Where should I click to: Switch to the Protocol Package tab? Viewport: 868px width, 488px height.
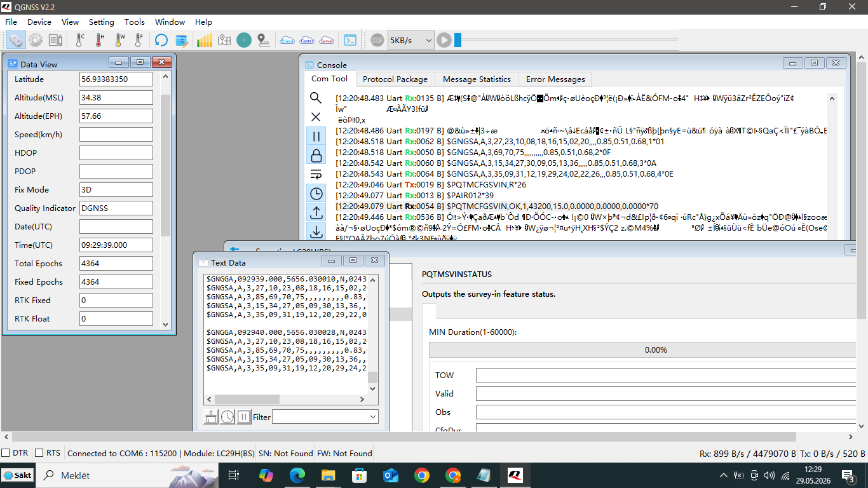[x=395, y=79]
